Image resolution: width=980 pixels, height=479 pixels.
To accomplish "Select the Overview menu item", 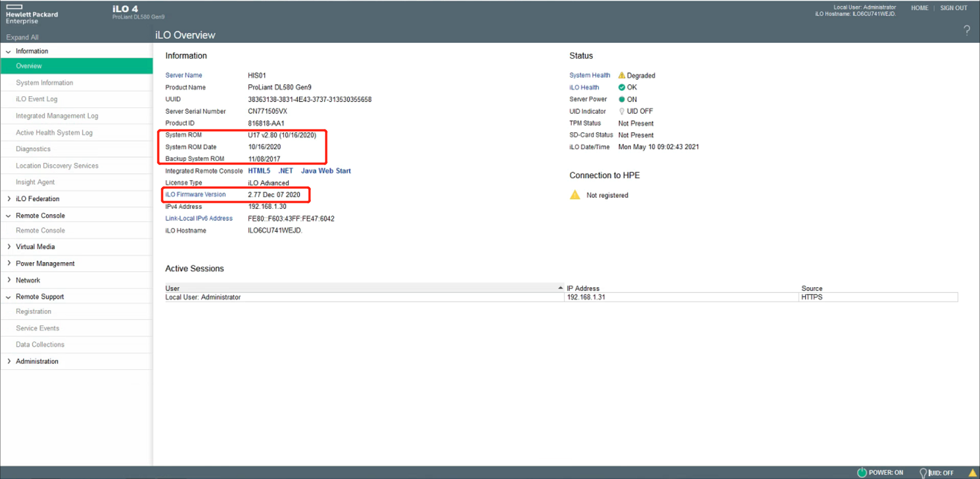I will pyautogui.click(x=77, y=66).
